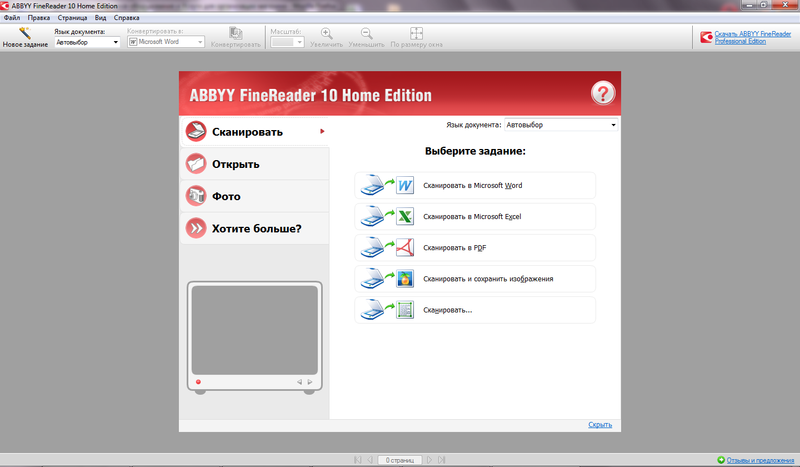
Task: Click the Скрыть link
Action: (600, 425)
